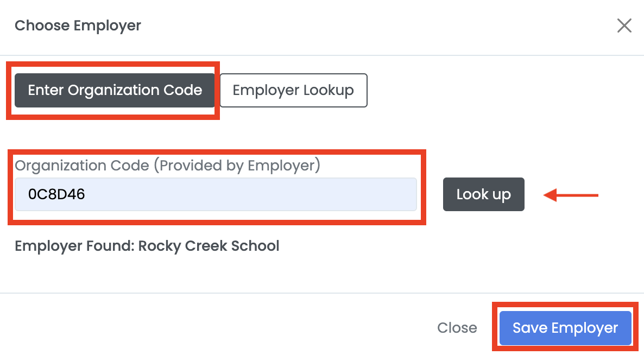Cancel using the Close link at the bottom

457,328
